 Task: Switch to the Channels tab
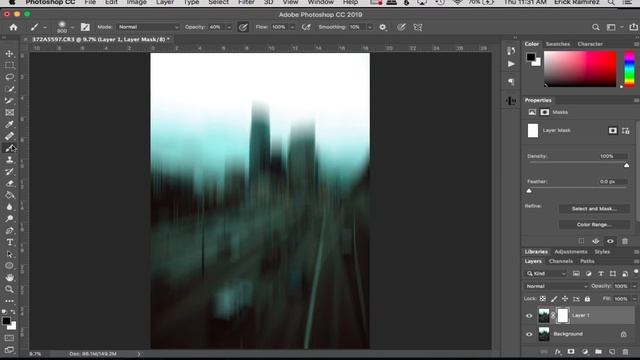(x=560, y=261)
